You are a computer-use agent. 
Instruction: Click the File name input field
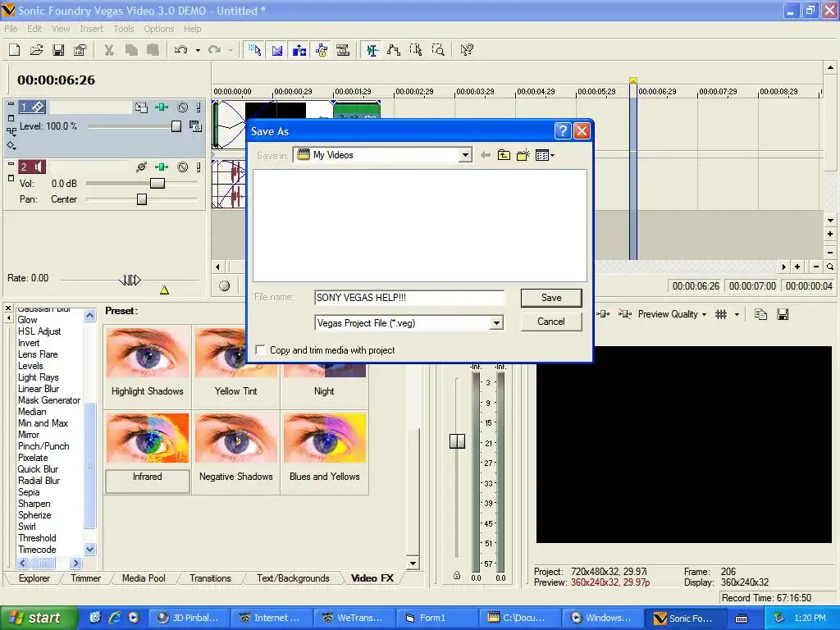click(409, 298)
